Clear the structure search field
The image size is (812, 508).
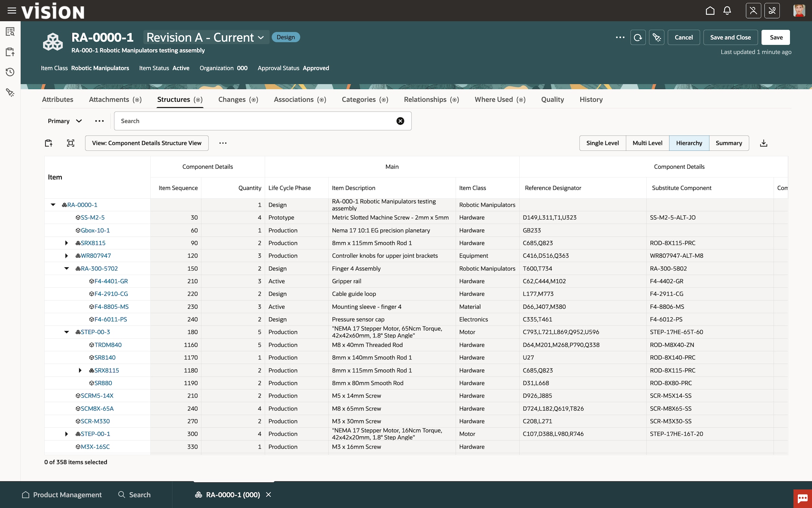[400, 121]
